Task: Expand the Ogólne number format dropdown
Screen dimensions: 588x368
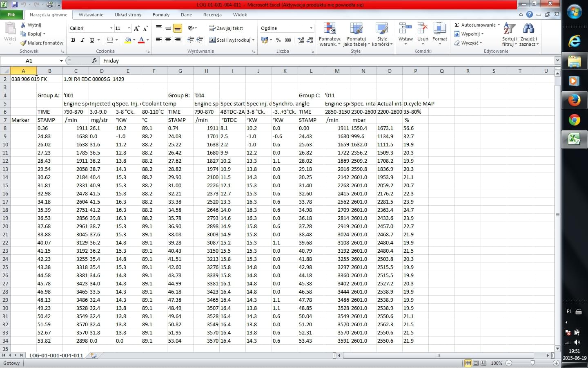Action: click(311, 28)
